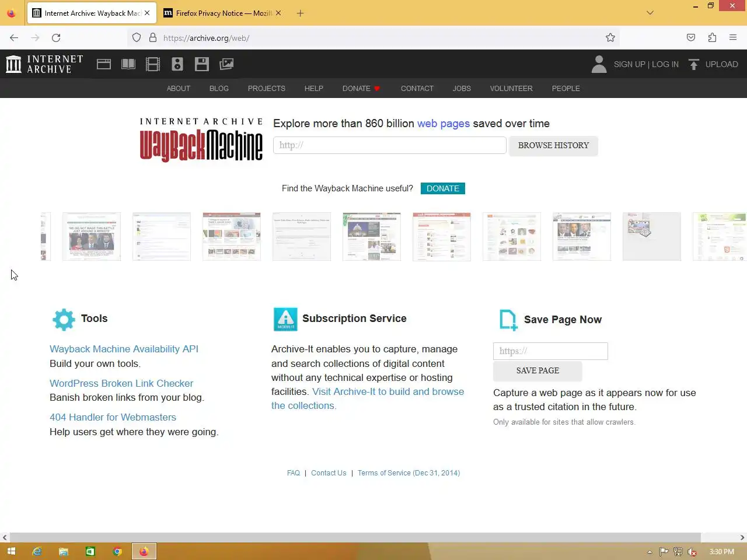The height and width of the screenshot is (560, 747).
Task: Open the Firefox hamburger menu
Action: (733, 38)
